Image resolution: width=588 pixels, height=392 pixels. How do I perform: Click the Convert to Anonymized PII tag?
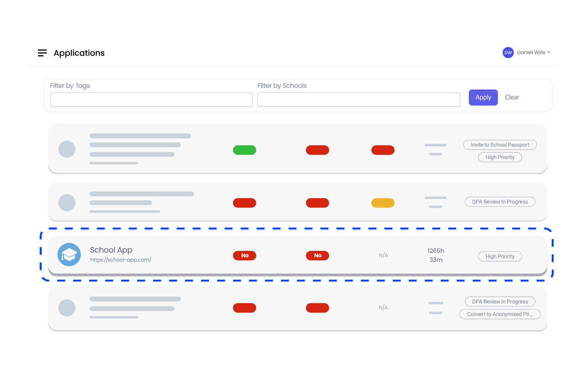(500, 314)
